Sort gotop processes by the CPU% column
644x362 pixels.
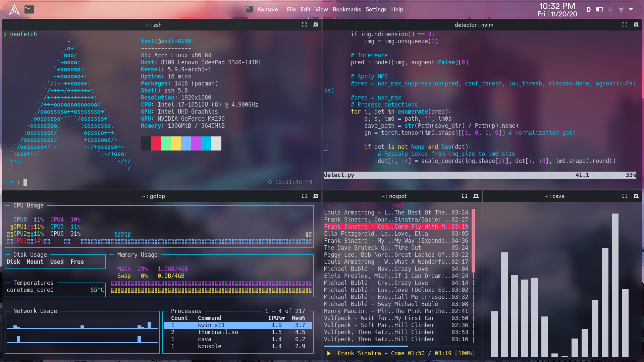(x=277, y=318)
